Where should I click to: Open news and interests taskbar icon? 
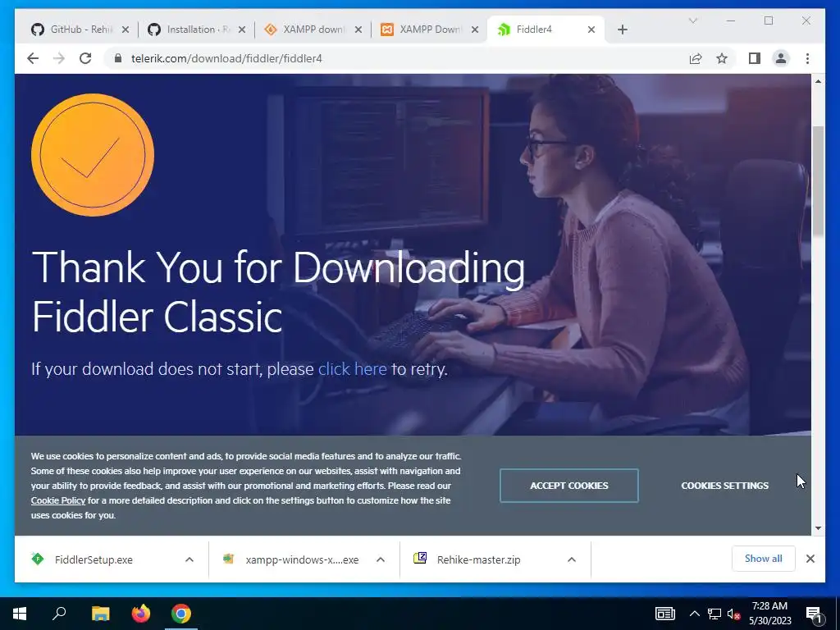(664, 614)
